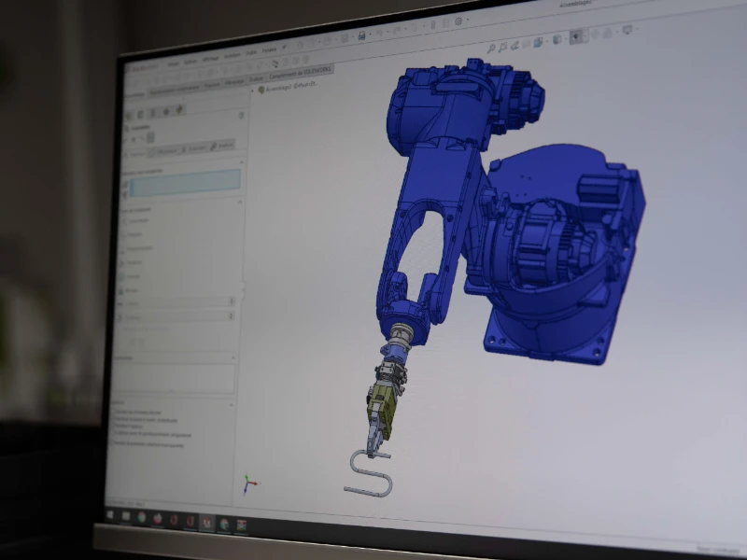Enable 'Utiliser pour le positionnement uniquement' checkbox
The image size is (747, 560).
point(114,435)
